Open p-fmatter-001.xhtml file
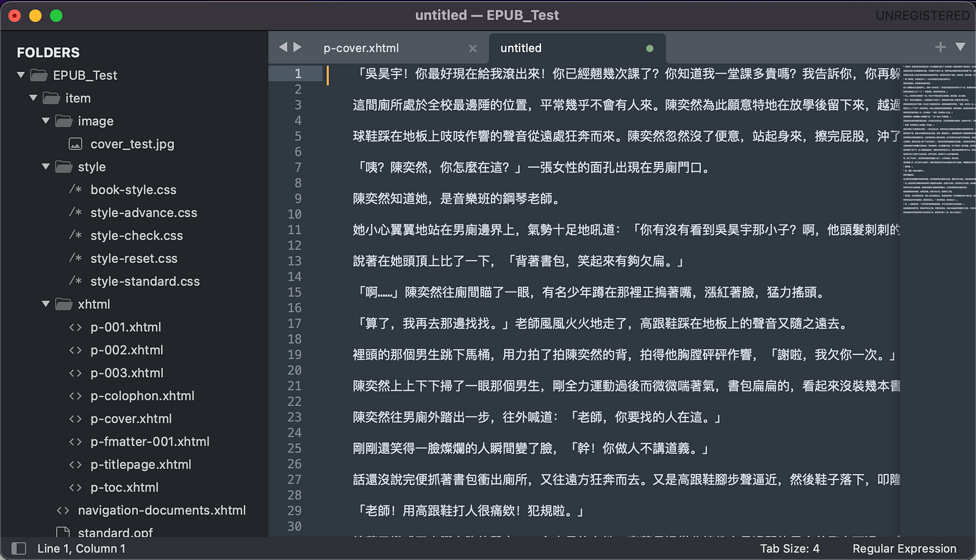Screen dimensions: 976x560 (x=150, y=441)
